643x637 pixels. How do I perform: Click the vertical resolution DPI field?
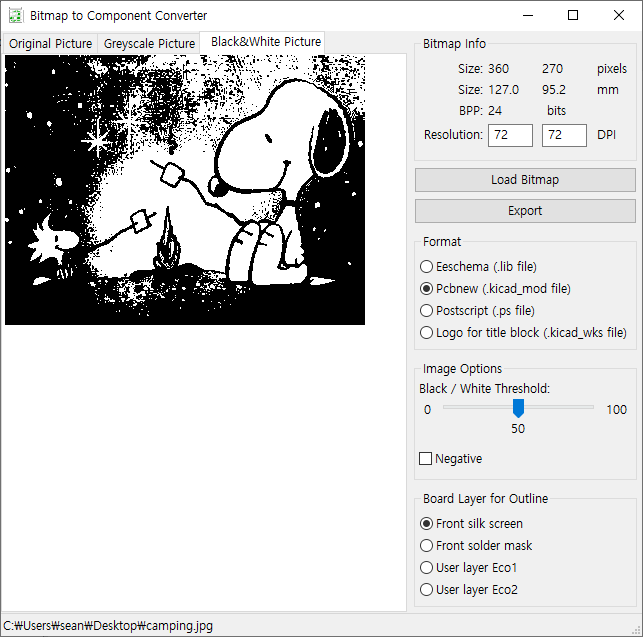[x=564, y=135]
